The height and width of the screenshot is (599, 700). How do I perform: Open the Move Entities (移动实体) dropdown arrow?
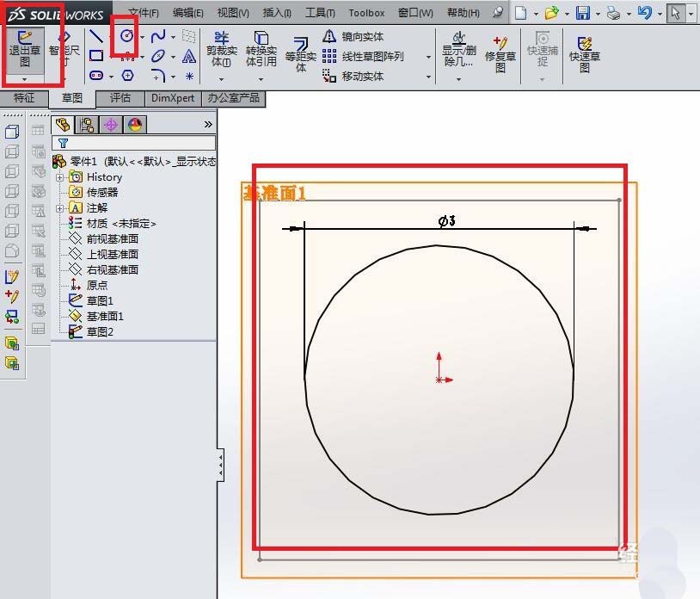428,77
